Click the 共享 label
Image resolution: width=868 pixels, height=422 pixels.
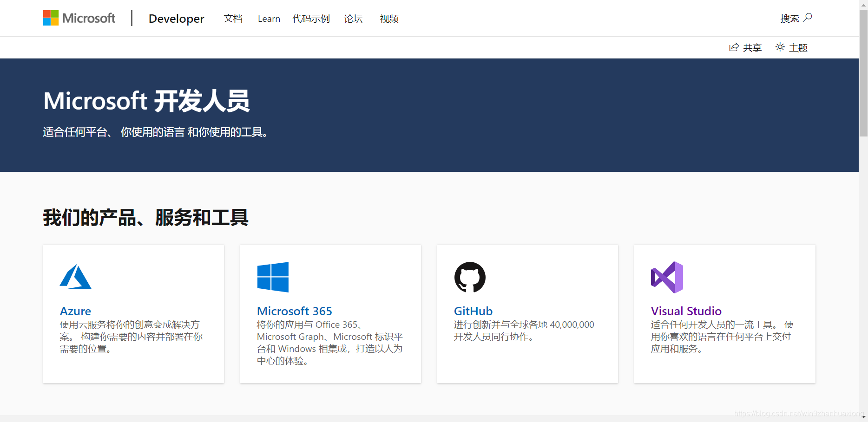pyautogui.click(x=752, y=48)
